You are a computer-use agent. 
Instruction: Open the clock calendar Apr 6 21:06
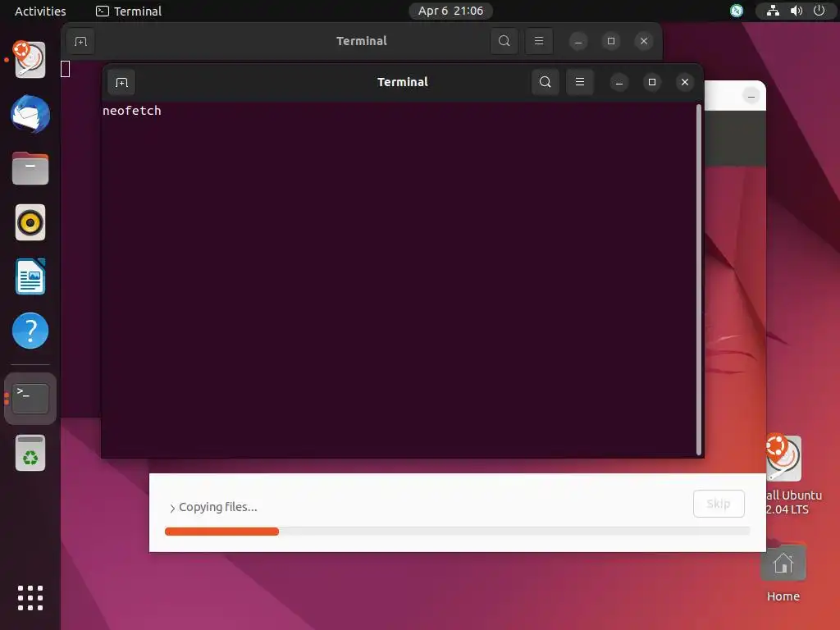[450, 11]
